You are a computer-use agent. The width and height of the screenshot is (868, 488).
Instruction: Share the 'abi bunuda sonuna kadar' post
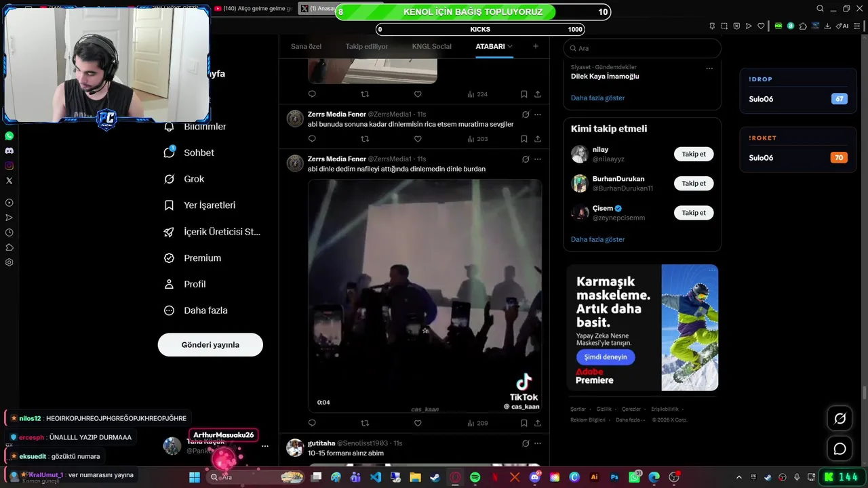(x=538, y=139)
